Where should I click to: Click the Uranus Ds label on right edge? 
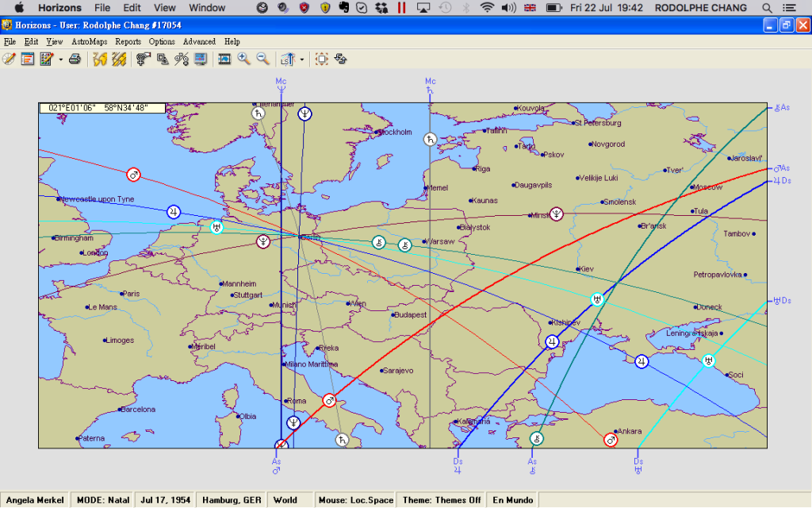pyautogui.click(x=782, y=301)
